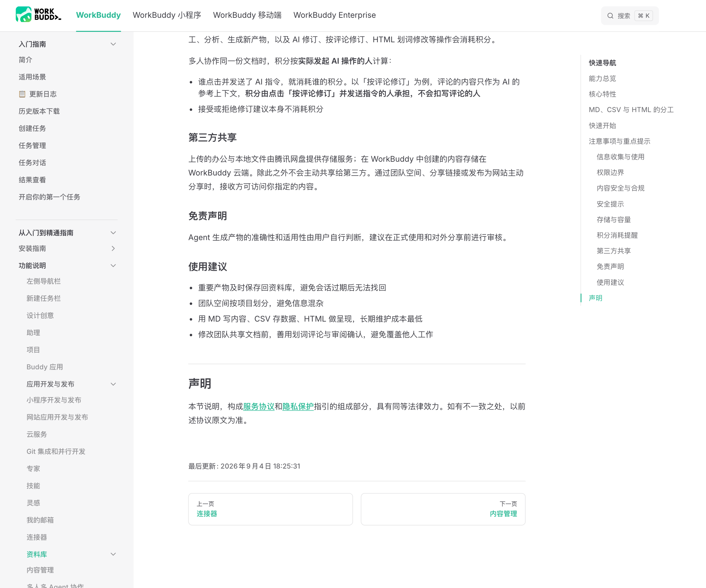Viewport: 706px width, 588px height.
Task: Open 任务管理 sidebar page
Action: point(32,145)
